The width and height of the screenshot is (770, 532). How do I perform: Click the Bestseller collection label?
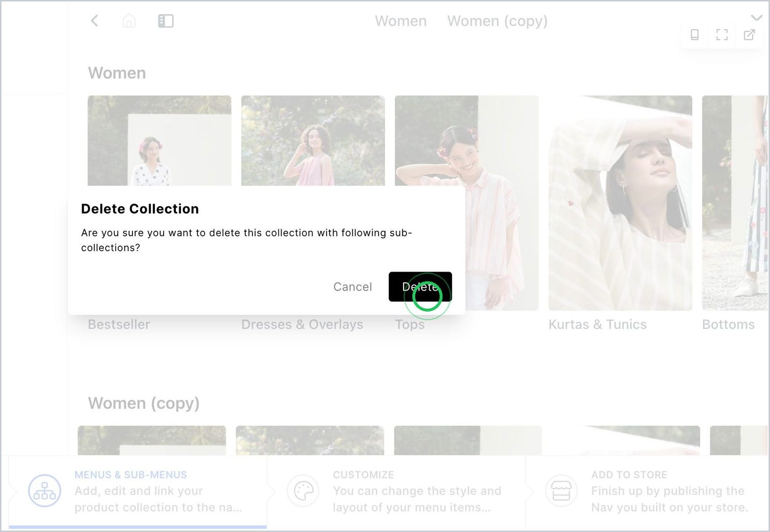coord(119,325)
